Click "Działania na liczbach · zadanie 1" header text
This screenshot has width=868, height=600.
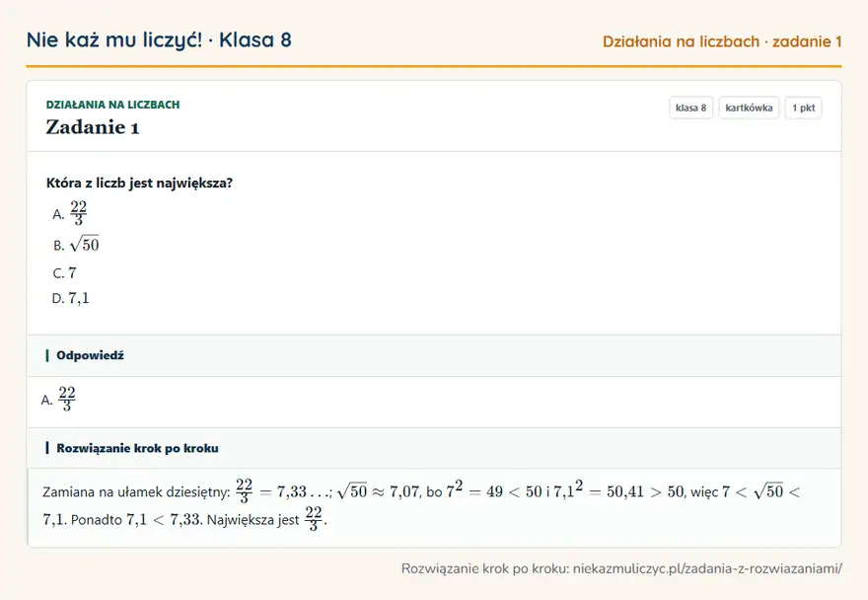click(x=722, y=41)
